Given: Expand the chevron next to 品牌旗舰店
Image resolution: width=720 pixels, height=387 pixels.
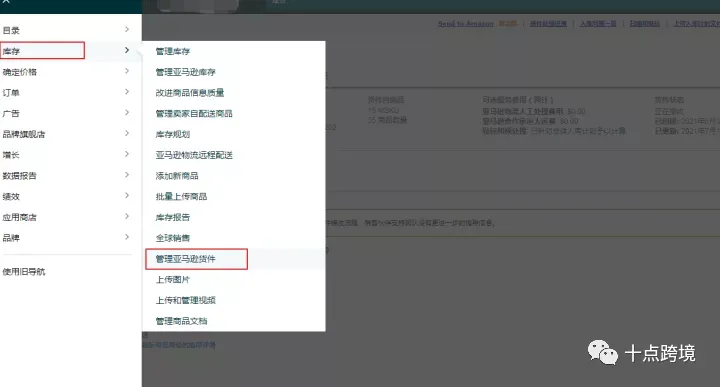Looking at the screenshot, I should (x=127, y=133).
